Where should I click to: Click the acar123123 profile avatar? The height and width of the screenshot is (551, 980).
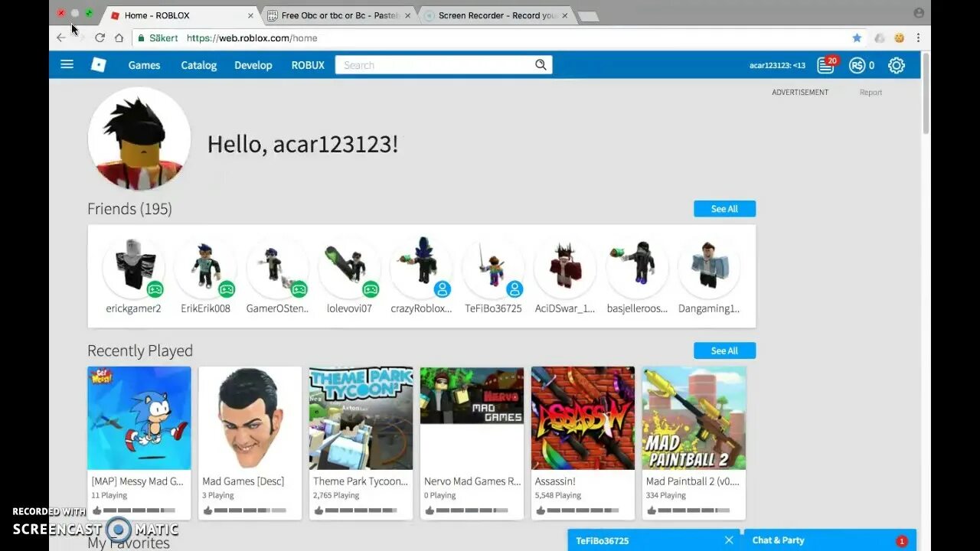click(139, 139)
